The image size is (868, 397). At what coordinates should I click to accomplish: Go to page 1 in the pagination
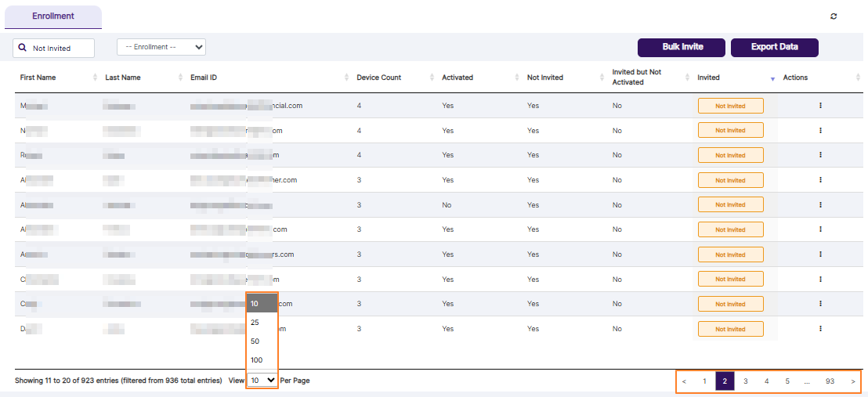pos(704,381)
